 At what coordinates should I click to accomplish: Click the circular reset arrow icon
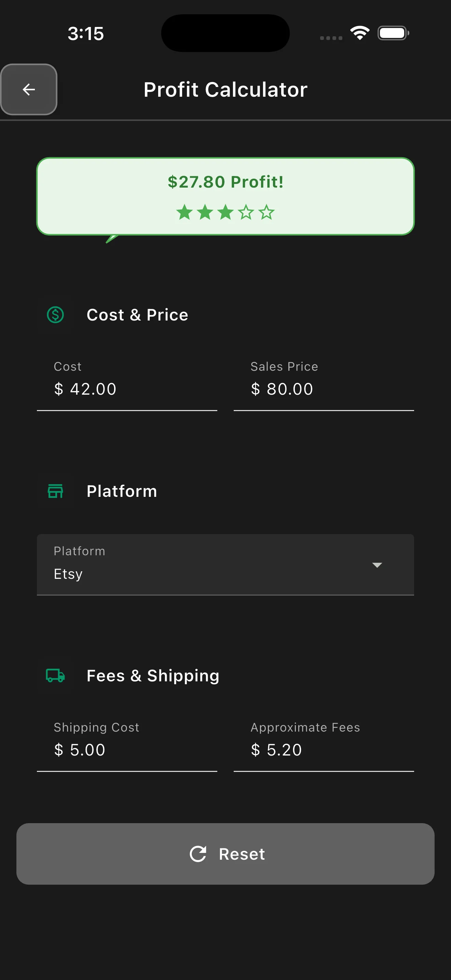(x=198, y=854)
